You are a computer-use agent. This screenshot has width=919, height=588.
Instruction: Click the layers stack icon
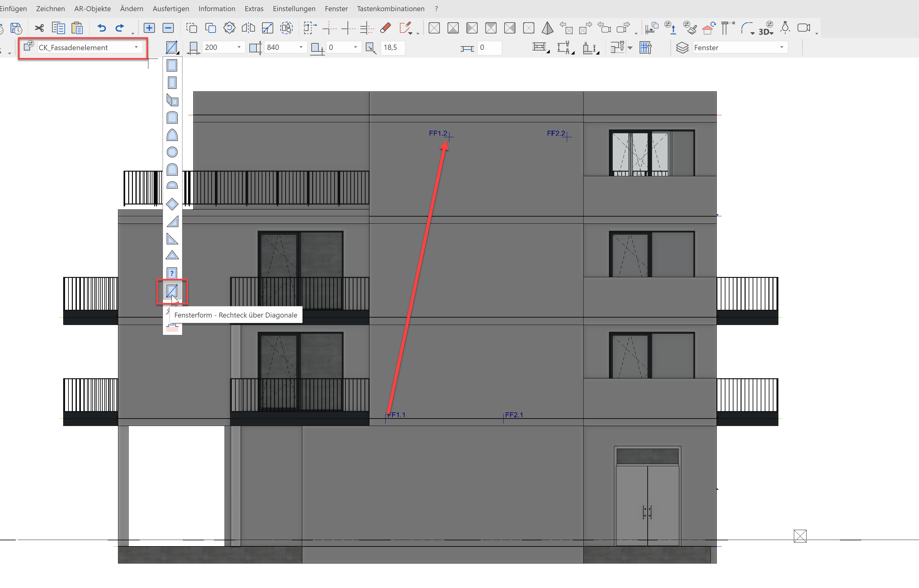(682, 48)
